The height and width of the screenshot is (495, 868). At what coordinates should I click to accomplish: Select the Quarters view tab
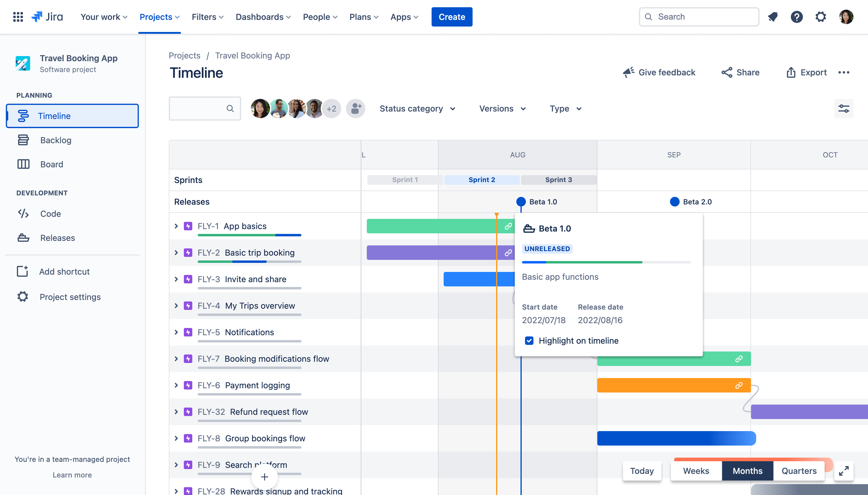(799, 471)
